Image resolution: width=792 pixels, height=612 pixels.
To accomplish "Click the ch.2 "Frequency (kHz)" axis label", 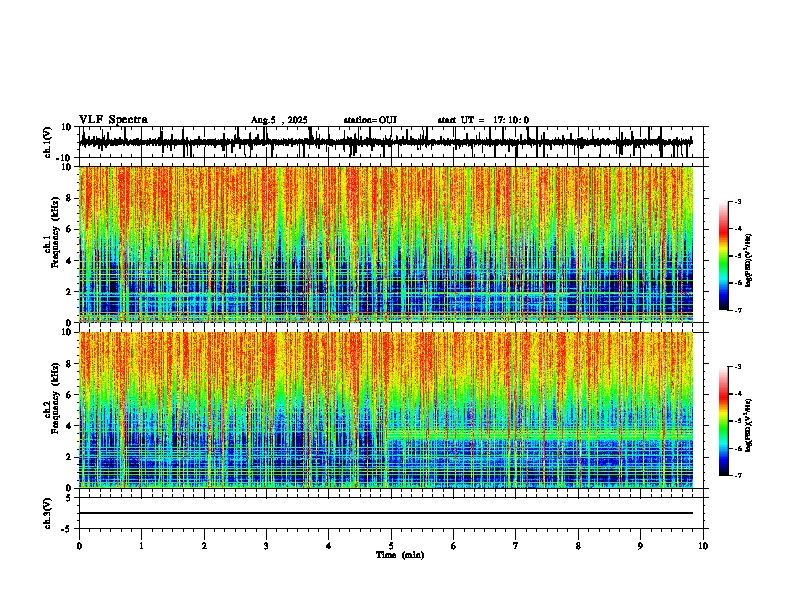I will (x=55, y=398).
